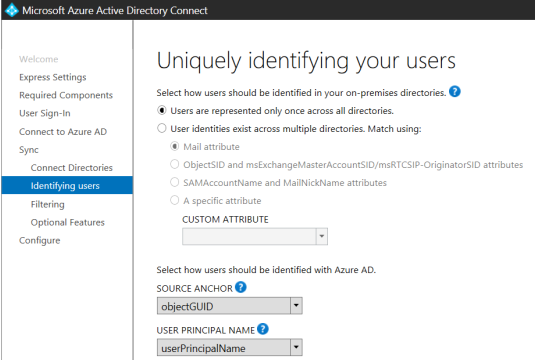
Task: Pick the ObjectSID and msExchangeMasterAccountSID option
Action: point(174,164)
